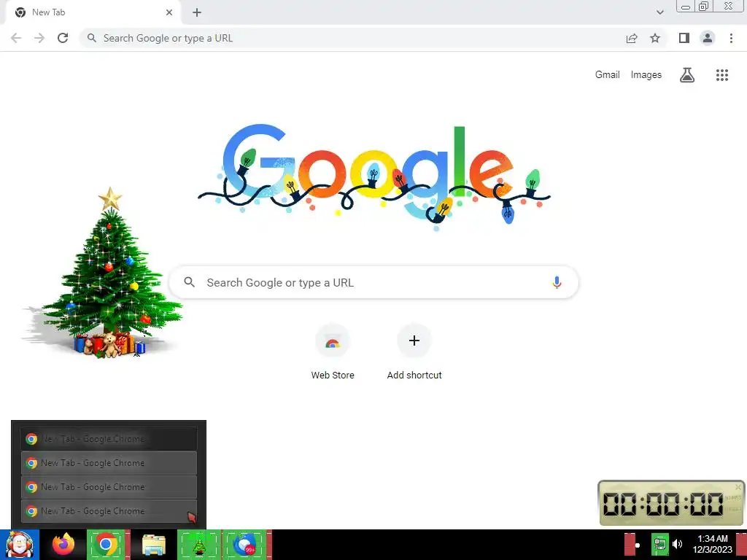Open Chrome's three-dot menu
Viewport: 747px width, 560px height.
(x=731, y=38)
